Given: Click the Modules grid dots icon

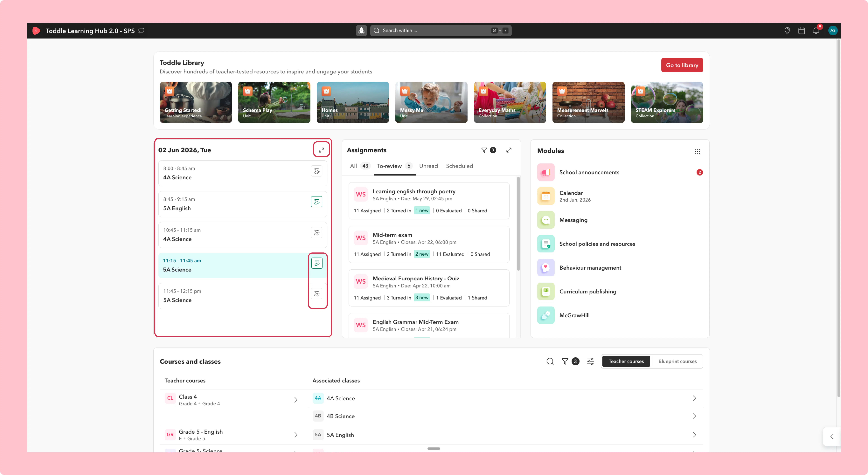Looking at the screenshot, I should (x=697, y=152).
